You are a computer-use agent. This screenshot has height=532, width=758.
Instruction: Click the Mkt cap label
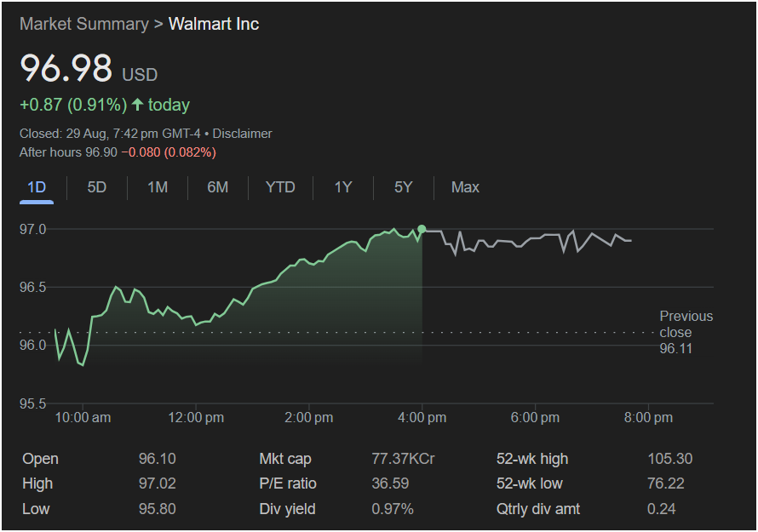coord(285,459)
